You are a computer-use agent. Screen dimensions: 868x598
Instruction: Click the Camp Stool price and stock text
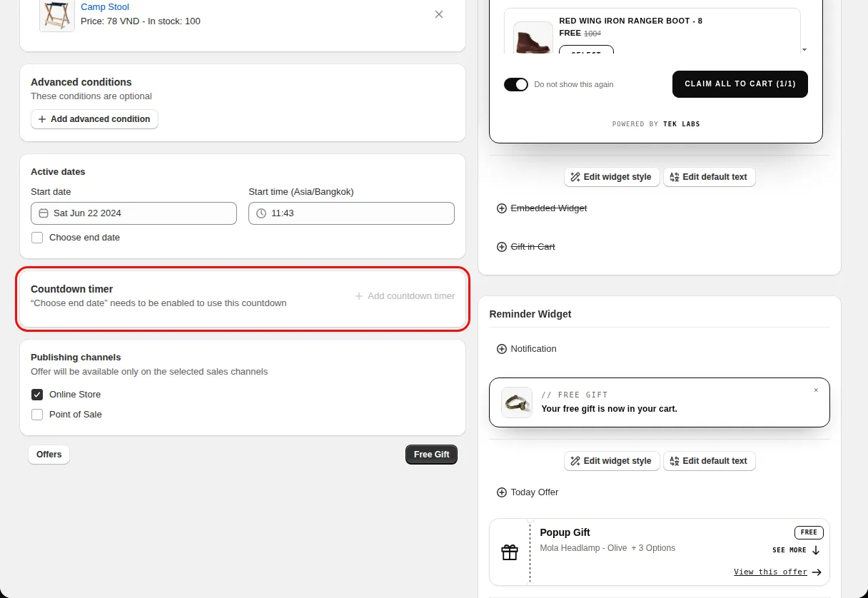(141, 21)
